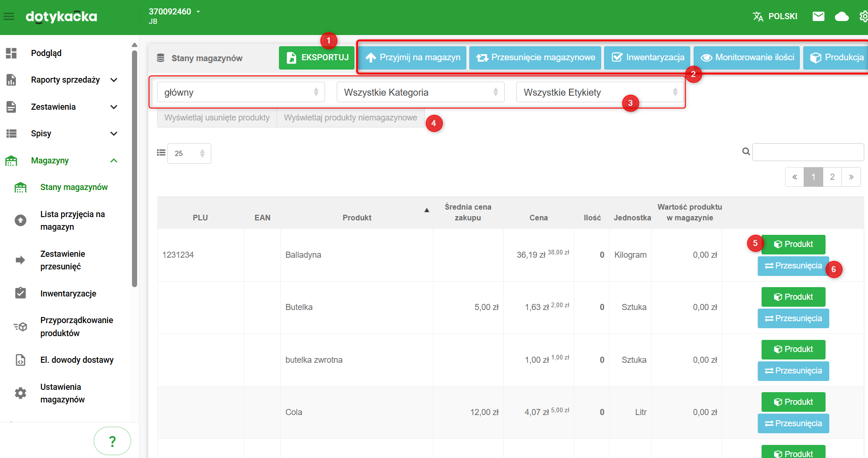
Task: Open settings gear in top bar
Action: coord(863,17)
